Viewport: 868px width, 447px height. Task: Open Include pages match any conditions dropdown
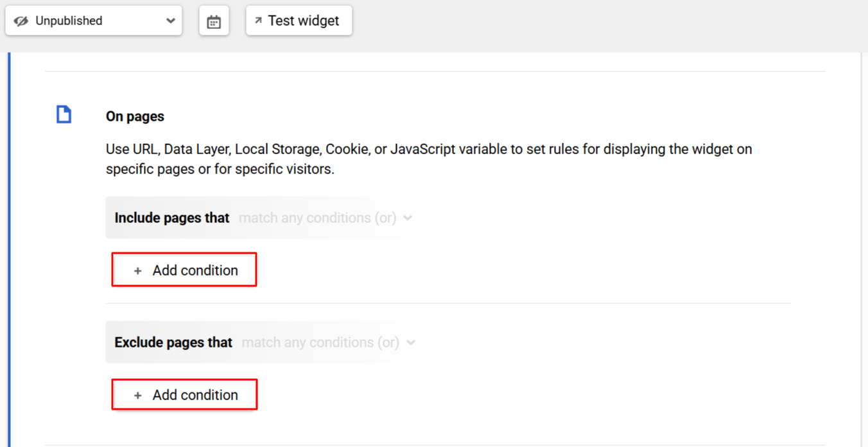pyautogui.click(x=325, y=218)
